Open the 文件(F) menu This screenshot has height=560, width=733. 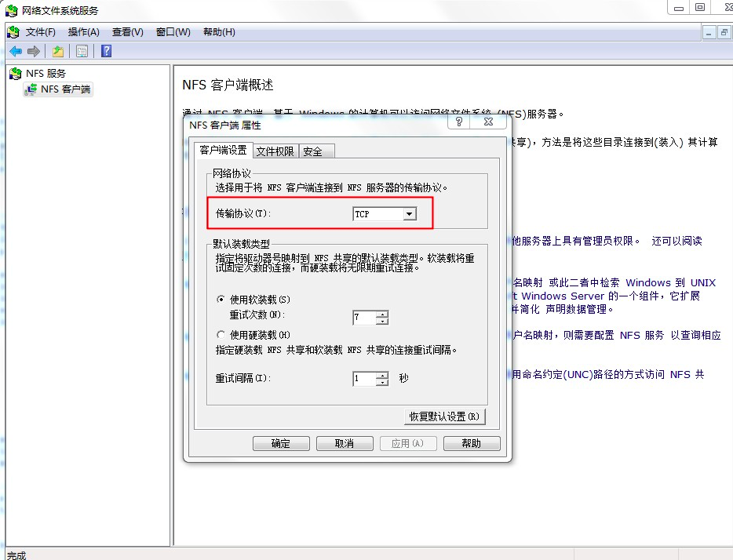[41, 31]
